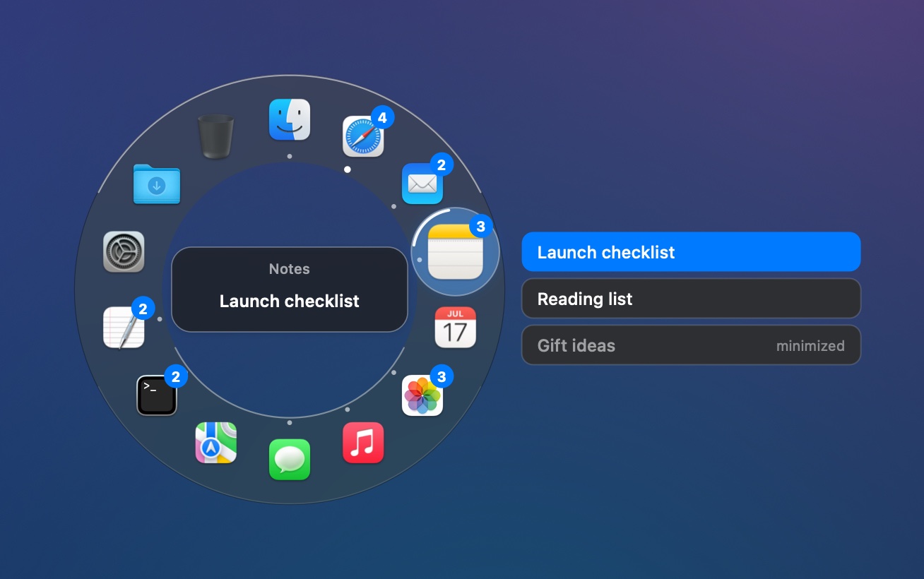924x579 pixels.
Task: Click the Safari badge showing 4 windows
Action: (x=382, y=117)
